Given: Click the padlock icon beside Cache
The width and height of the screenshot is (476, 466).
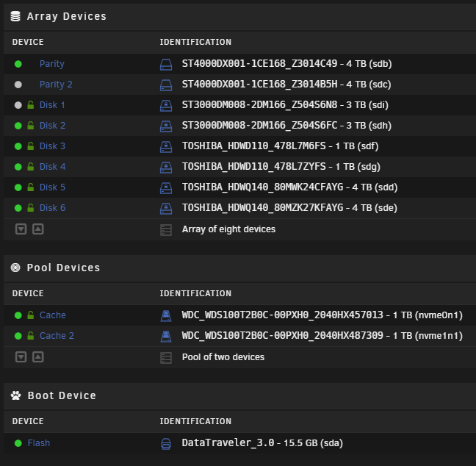Looking at the screenshot, I should tap(31, 315).
